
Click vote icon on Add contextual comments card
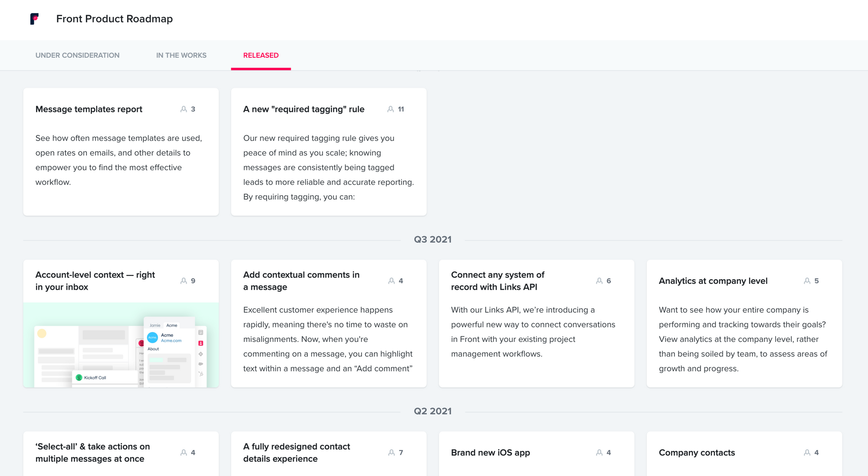[391, 281]
